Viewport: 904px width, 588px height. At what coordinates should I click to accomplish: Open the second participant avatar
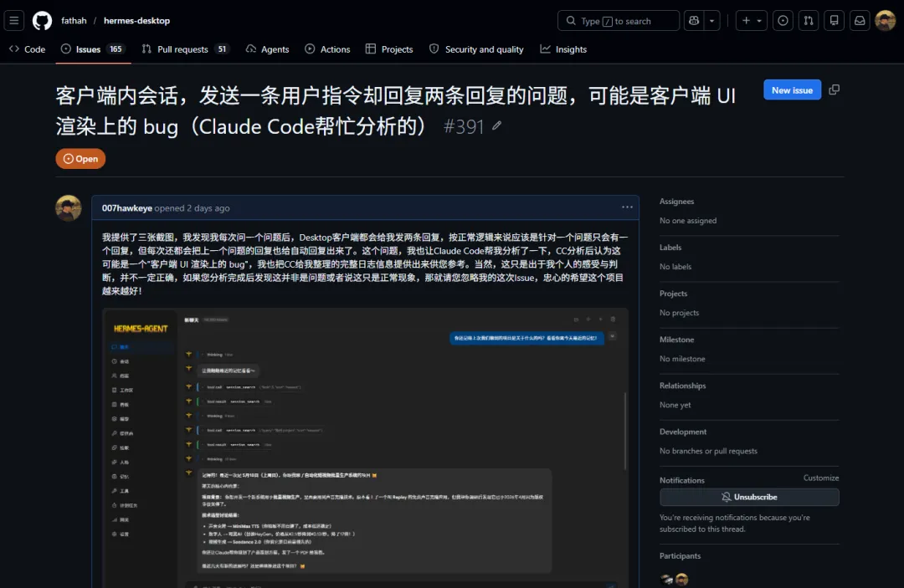click(682, 580)
